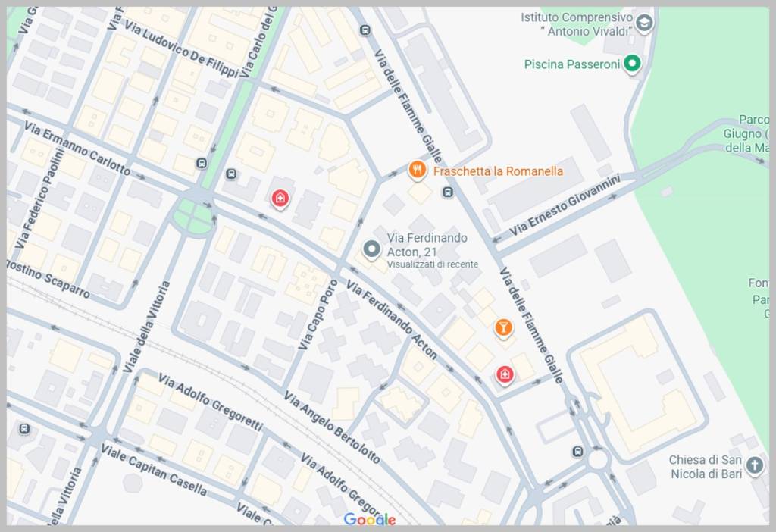Viewport: 776px width, 532px height.
Task: Open the Google logo link
Action: 370,519
